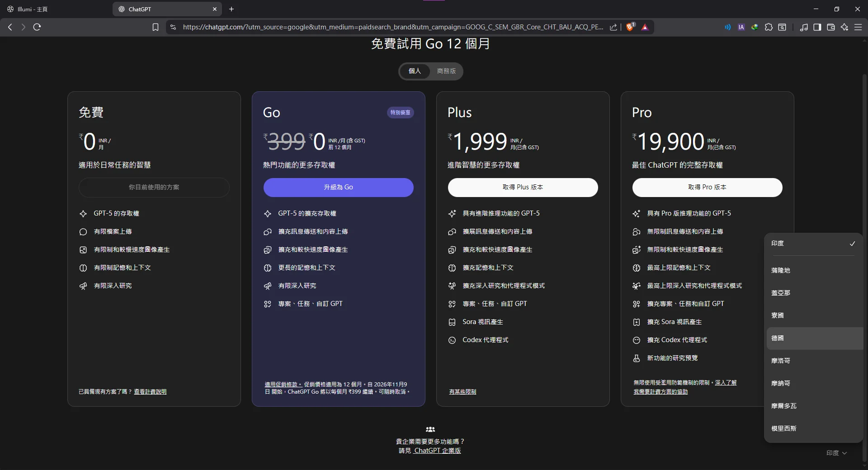Toggle the browser sidebar panel

(817, 27)
